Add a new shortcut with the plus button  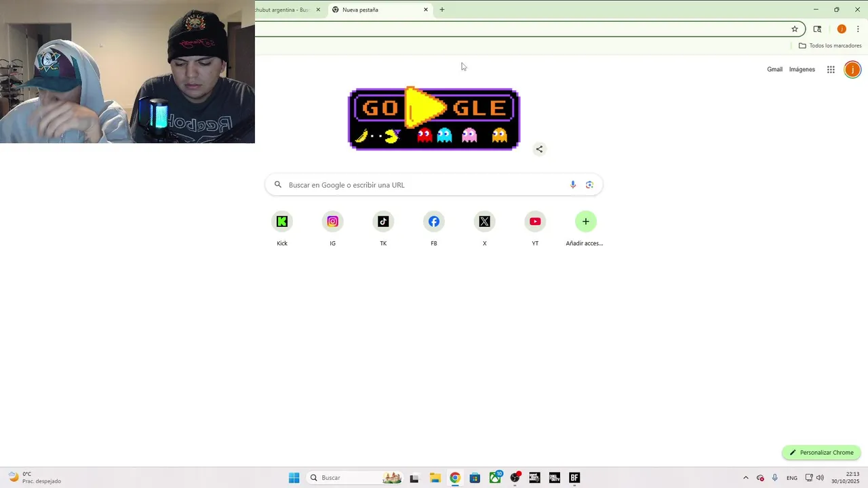coord(586,222)
